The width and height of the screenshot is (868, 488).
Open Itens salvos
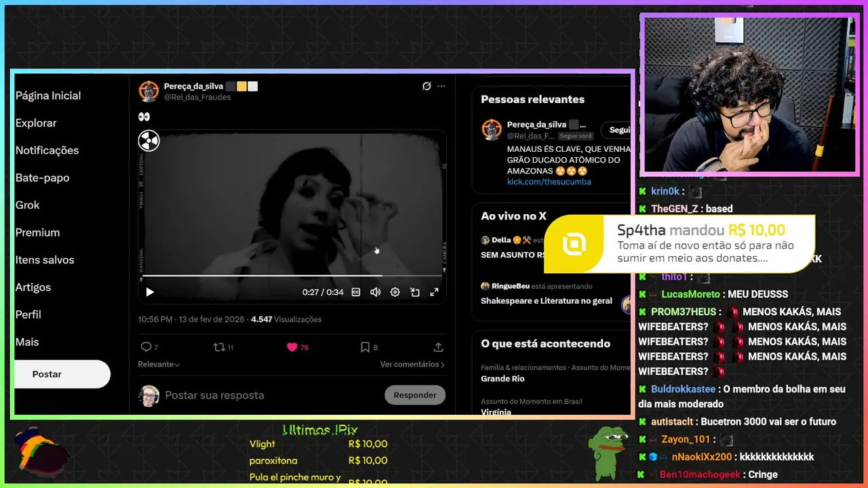click(45, 260)
